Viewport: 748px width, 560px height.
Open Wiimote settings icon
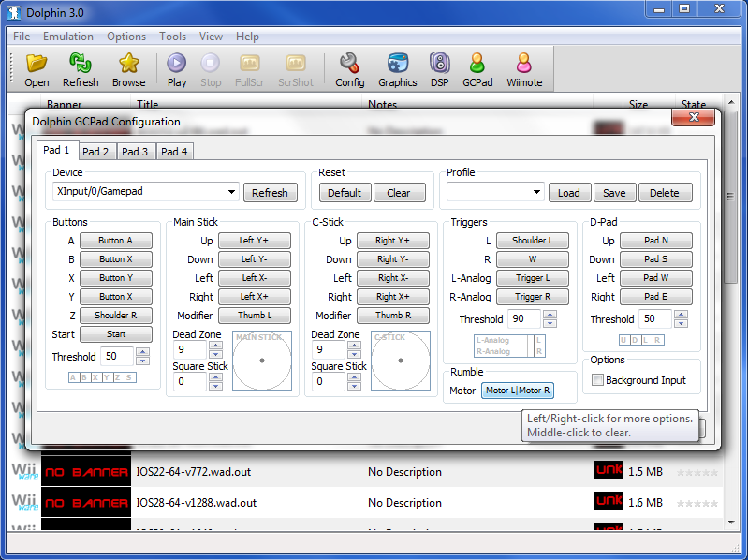point(524,64)
